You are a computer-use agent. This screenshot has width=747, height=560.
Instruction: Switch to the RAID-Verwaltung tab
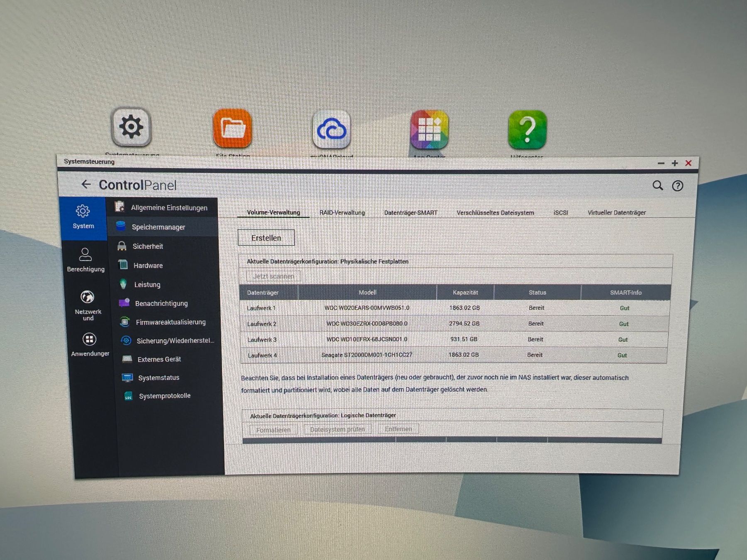342,212
